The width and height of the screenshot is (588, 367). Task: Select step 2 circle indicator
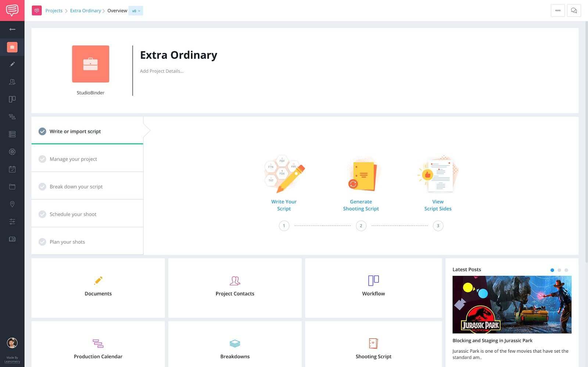click(x=361, y=226)
